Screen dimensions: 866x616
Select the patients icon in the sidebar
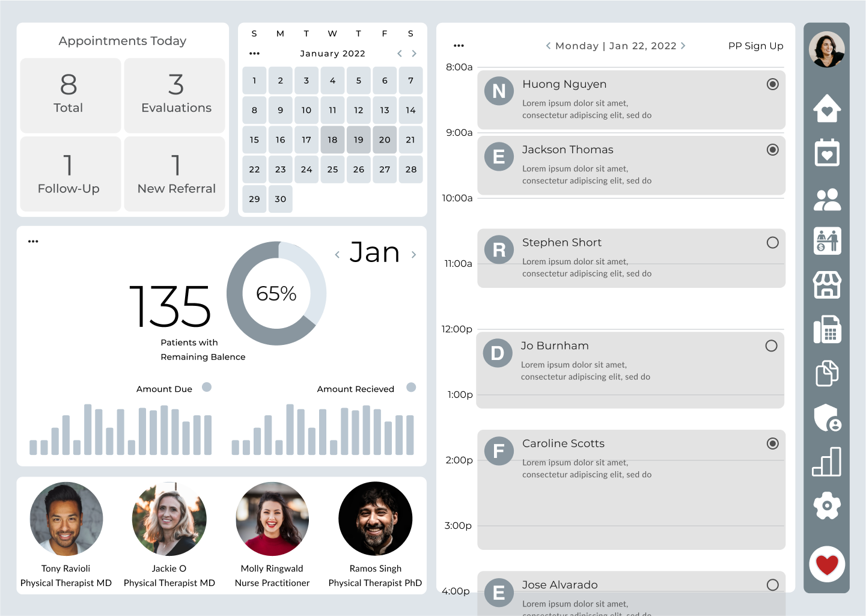point(827,199)
